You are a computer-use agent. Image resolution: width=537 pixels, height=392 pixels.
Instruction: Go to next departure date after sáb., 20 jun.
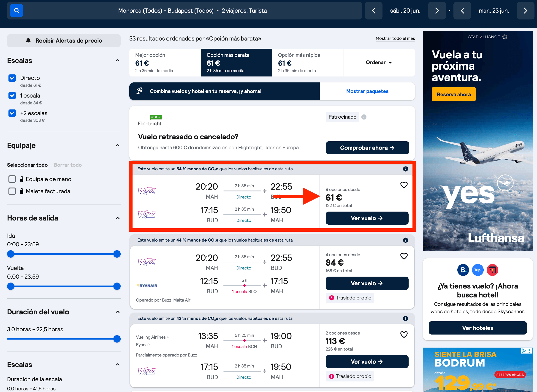tap(437, 11)
